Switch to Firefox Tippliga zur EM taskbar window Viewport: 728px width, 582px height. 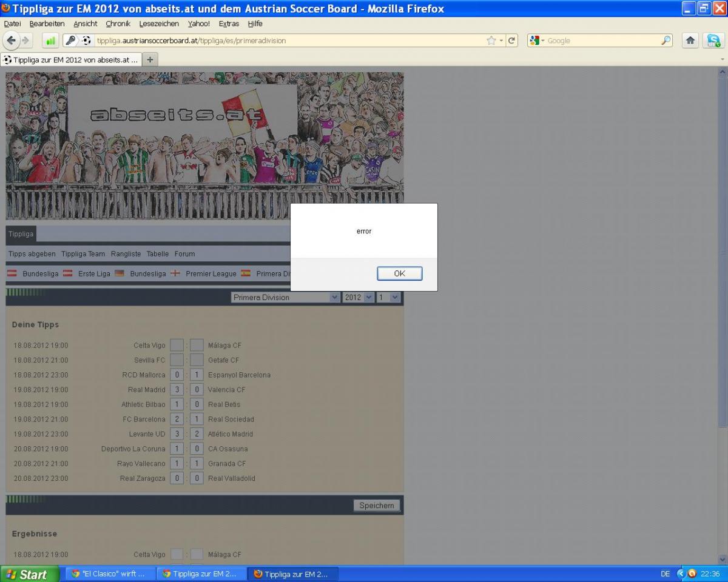[292, 574]
